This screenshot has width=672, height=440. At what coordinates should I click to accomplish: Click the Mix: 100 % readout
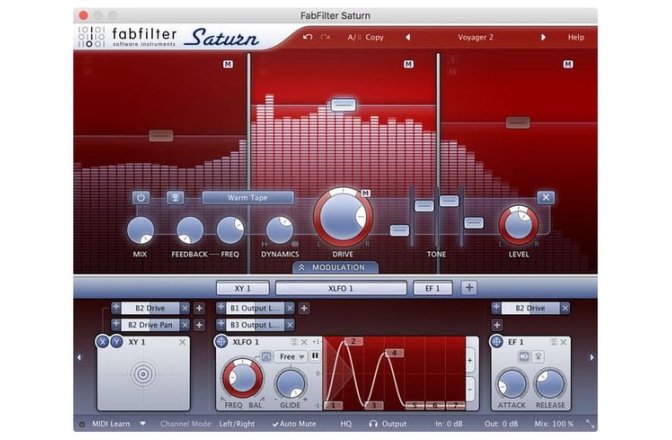pyautogui.click(x=554, y=424)
